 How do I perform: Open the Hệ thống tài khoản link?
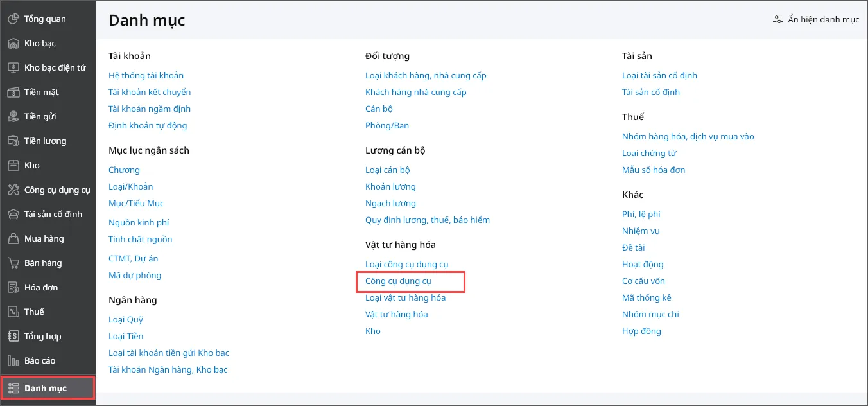(146, 76)
